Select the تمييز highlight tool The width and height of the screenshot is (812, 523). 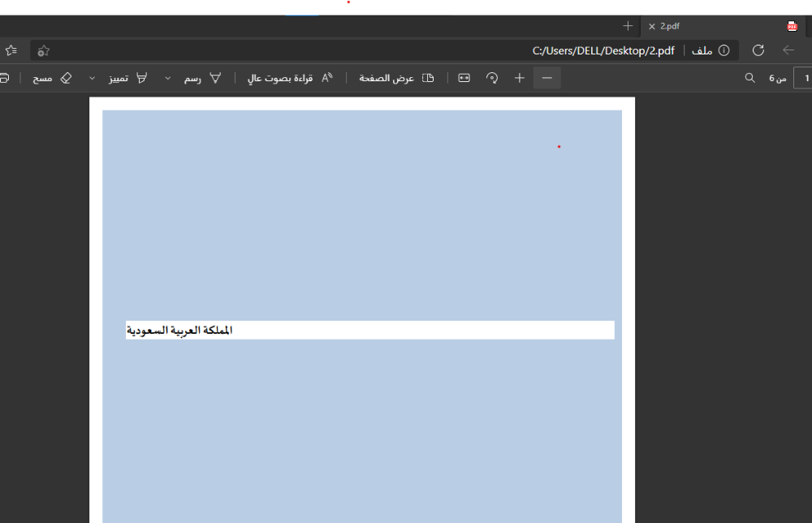click(128, 78)
